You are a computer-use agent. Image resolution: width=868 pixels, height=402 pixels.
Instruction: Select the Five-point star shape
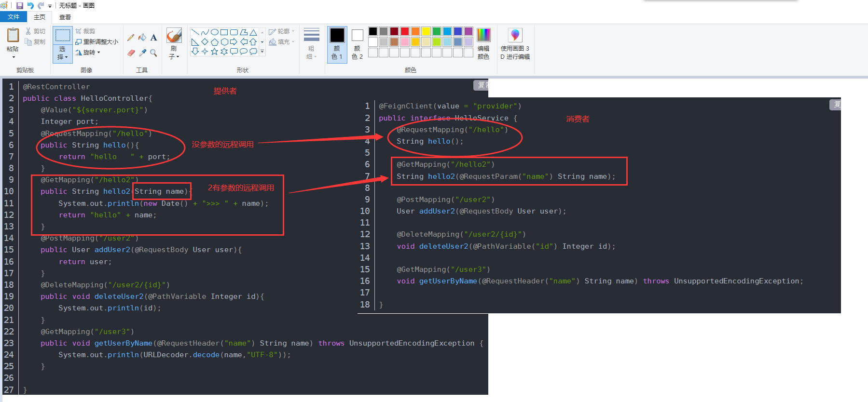click(215, 51)
